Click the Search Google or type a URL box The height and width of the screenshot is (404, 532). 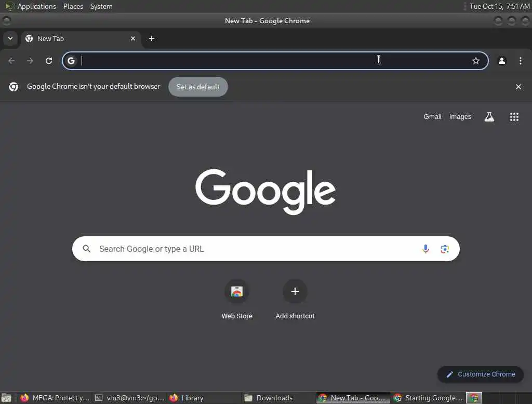click(265, 249)
